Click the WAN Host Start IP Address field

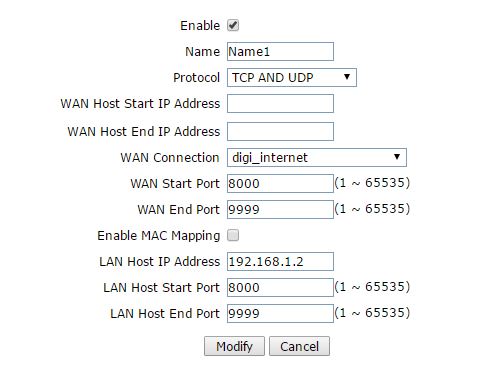point(280,103)
